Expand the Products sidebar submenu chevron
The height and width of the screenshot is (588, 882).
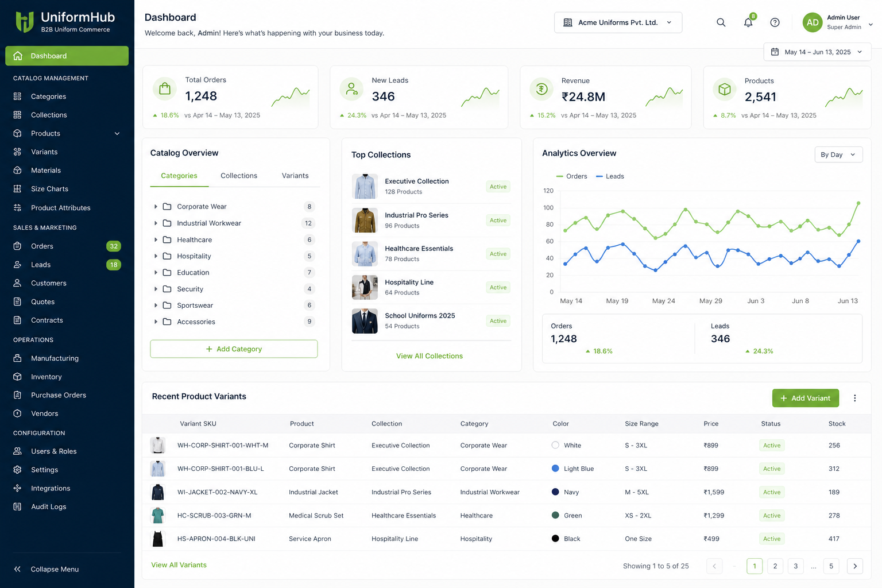coord(117,133)
